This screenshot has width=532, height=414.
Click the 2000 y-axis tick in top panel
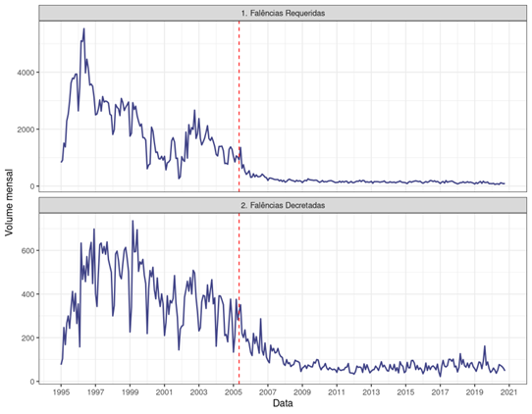pos(26,129)
